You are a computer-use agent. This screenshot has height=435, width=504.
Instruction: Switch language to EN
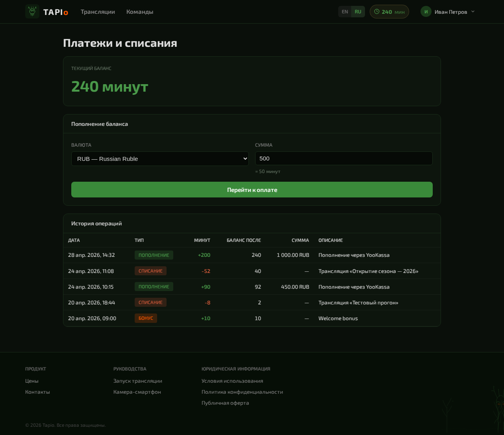pos(345,12)
